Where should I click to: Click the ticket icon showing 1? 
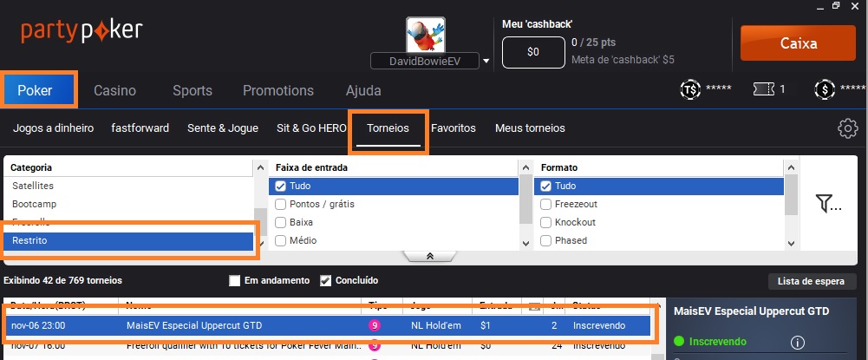tap(763, 88)
